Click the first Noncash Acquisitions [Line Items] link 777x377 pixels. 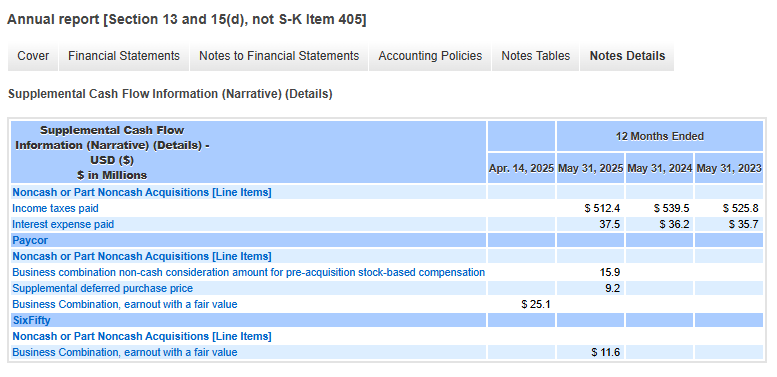pos(142,192)
